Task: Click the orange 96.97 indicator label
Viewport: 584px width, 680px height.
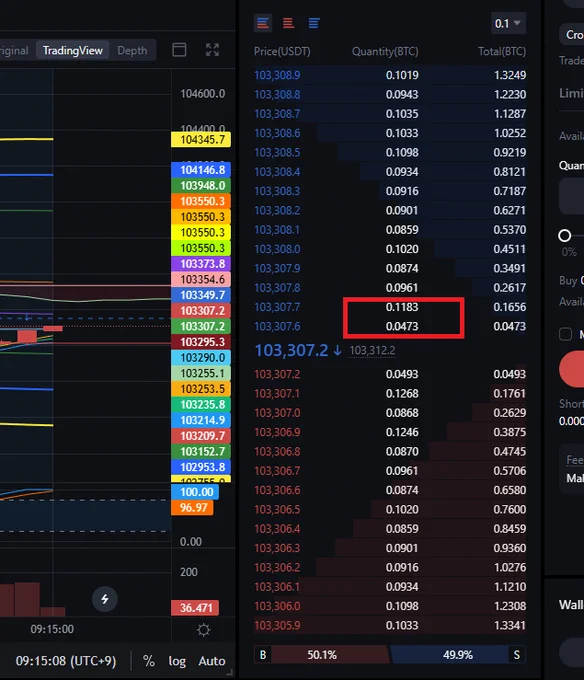Action: click(192, 508)
